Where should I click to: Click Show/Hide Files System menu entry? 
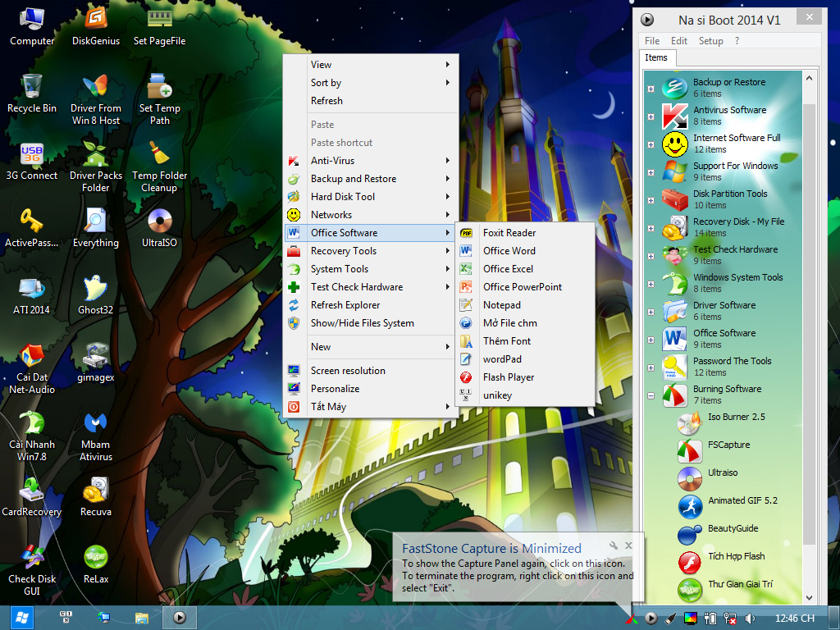[x=371, y=323]
